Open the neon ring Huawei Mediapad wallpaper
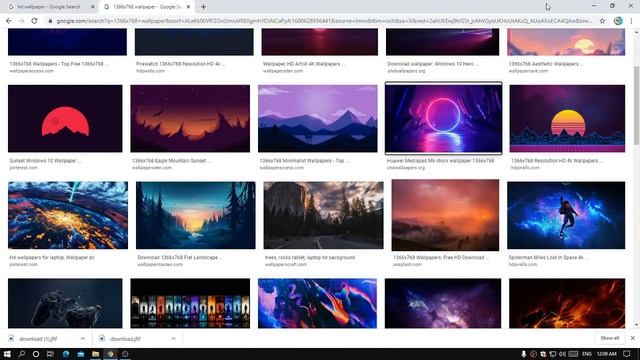 coord(444,118)
